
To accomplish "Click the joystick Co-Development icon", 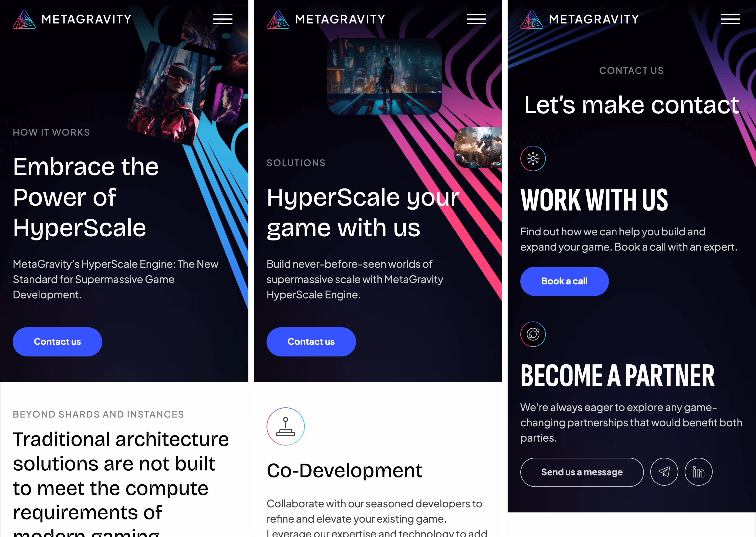I will click(x=286, y=427).
